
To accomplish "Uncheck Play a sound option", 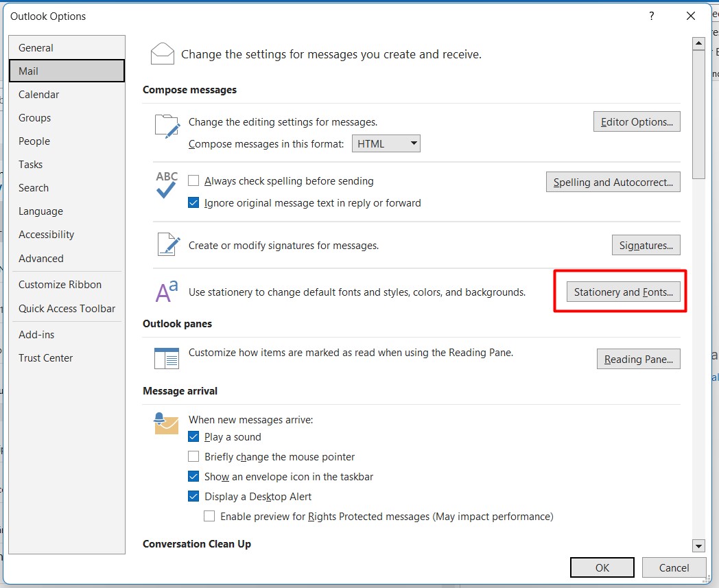I will pos(193,437).
